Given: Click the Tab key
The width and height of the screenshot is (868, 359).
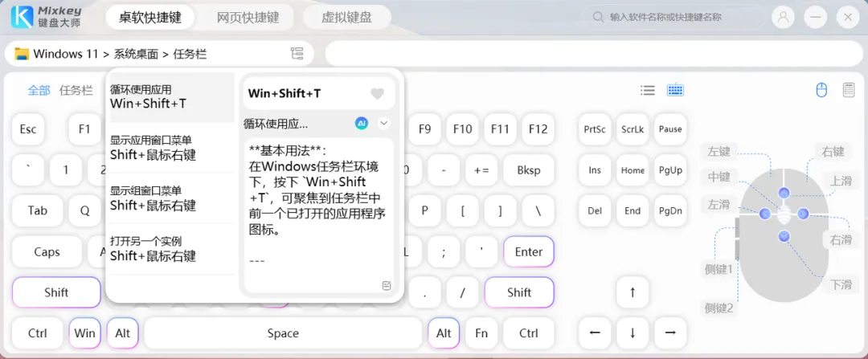Looking at the screenshot, I should pyautogui.click(x=38, y=210).
